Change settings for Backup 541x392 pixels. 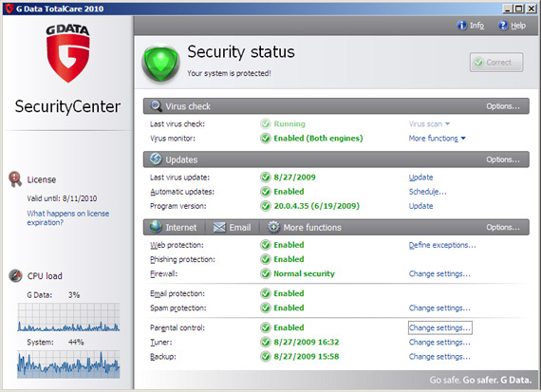pos(439,357)
